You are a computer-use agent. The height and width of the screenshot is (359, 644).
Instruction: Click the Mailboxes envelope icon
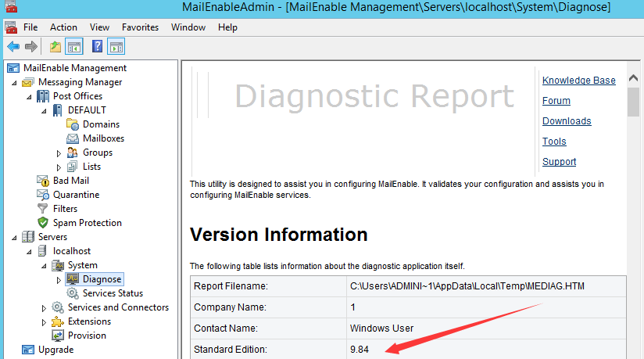pyautogui.click(x=72, y=138)
